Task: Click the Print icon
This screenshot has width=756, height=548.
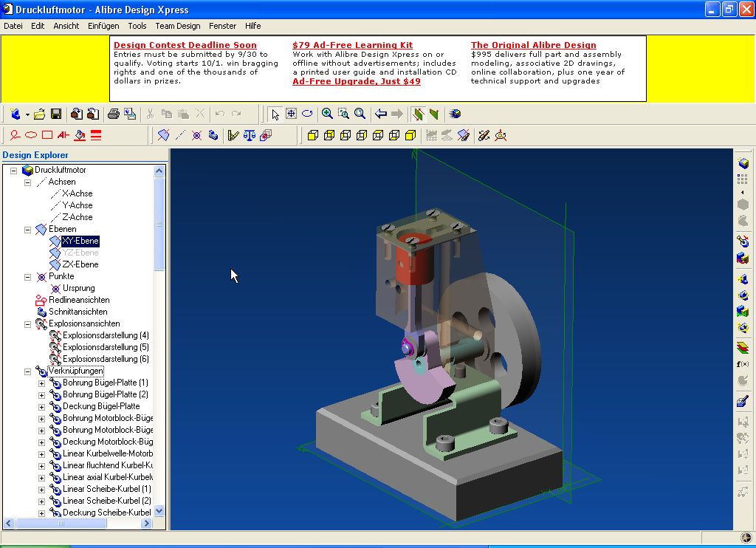Action: (x=113, y=114)
